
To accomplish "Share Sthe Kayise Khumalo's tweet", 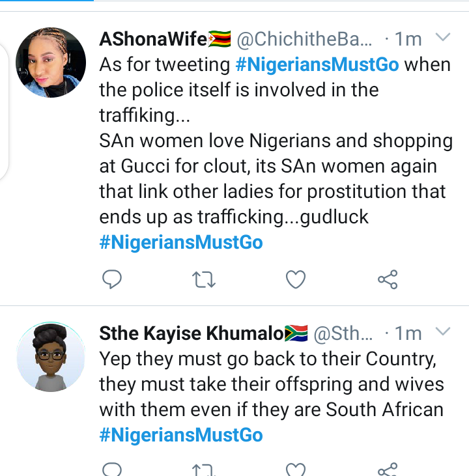I will [388, 469].
